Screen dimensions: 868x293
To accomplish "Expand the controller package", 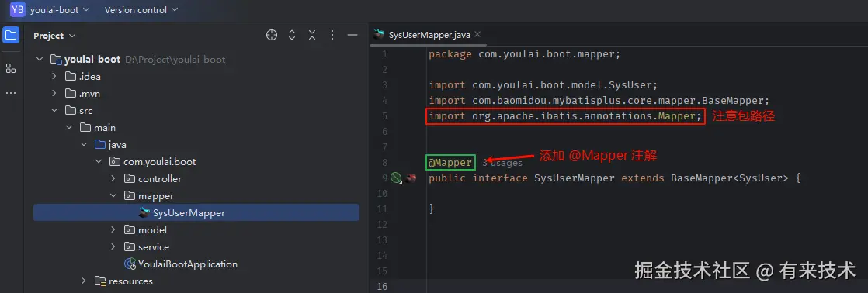I will pyautogui.click(x=113, y=178).
